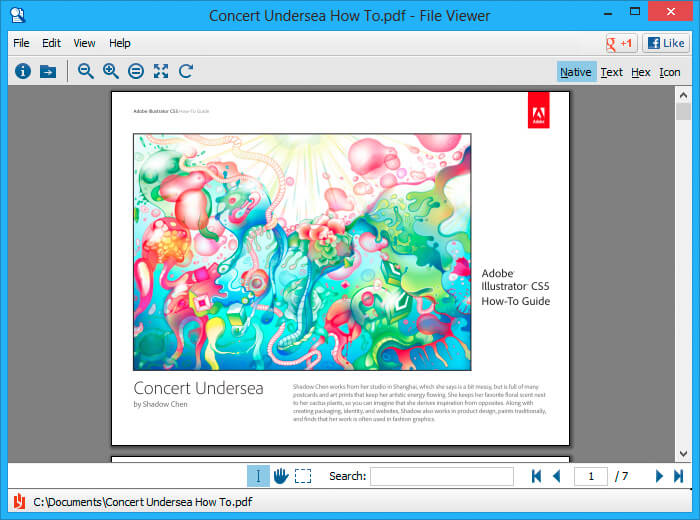Click the Concert Undersea artwork image
The width and height of the screenshot is (700, 520).
tap(302, 252)
